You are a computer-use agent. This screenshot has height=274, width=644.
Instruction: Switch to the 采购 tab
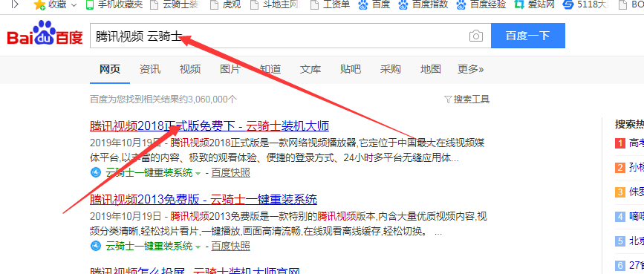coord(390,69)
